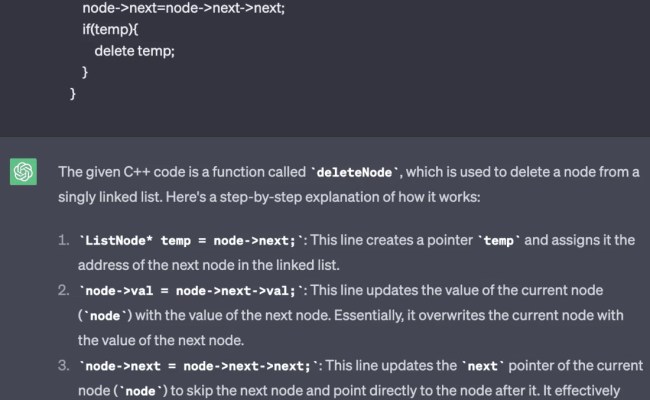Click the ChatGPT avatar logo icon
This screenshot has width=650, height=400.
(x=23, y=172)
